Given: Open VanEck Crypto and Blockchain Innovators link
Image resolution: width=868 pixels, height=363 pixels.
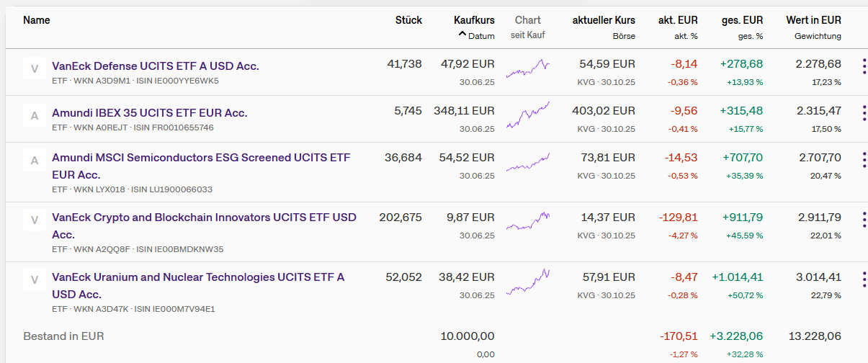Looking at the screenshot, I should 204,218.
